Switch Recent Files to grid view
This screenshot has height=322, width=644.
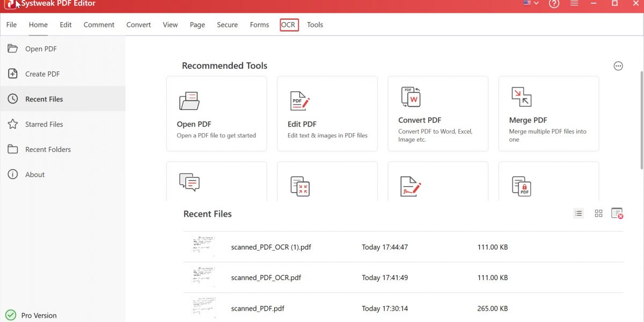click(x=599, y=214)
